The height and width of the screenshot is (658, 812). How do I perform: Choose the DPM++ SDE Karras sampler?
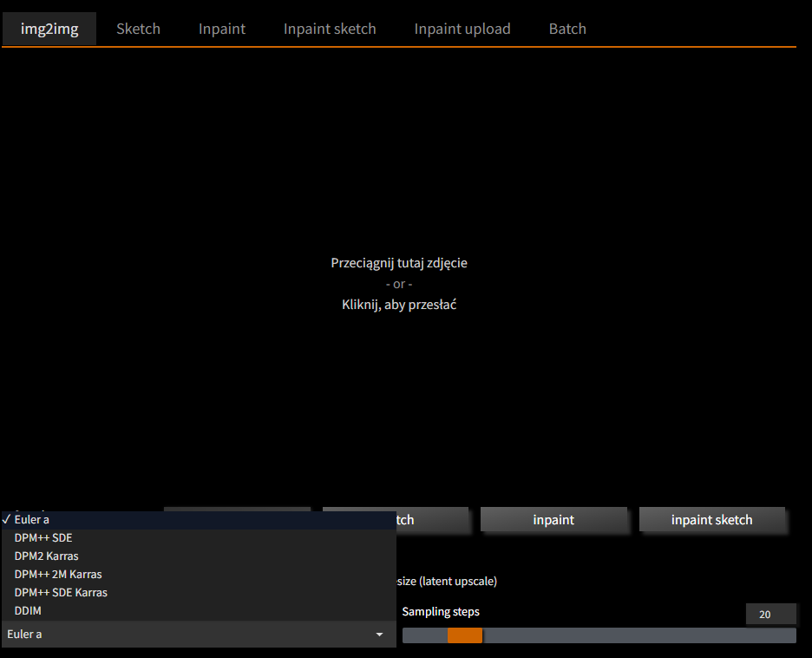click(x=60, y=592)
